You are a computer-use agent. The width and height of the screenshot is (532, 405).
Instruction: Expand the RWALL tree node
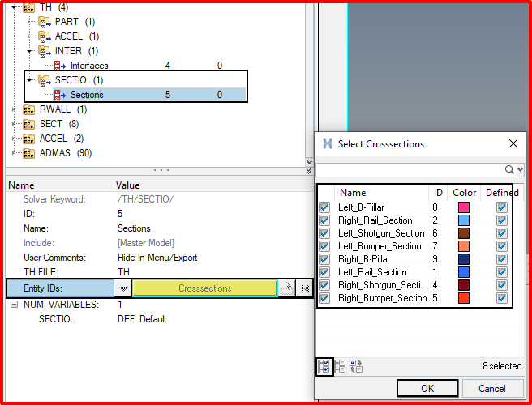point(15,109)
